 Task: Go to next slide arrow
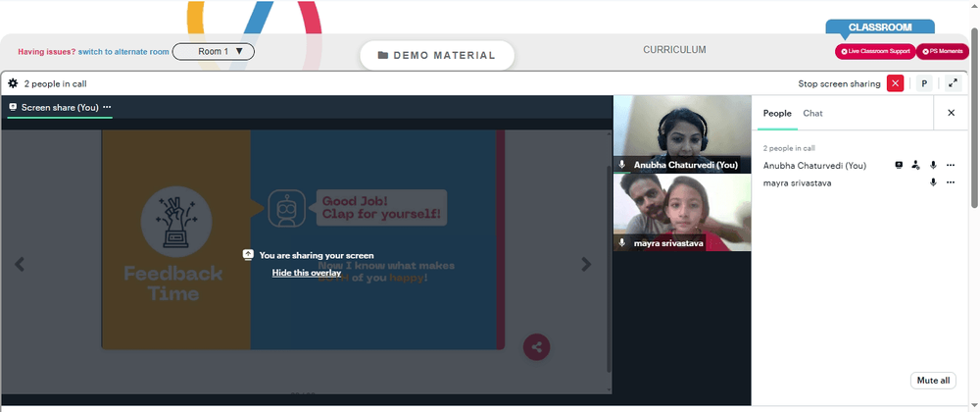coord(586,265)
